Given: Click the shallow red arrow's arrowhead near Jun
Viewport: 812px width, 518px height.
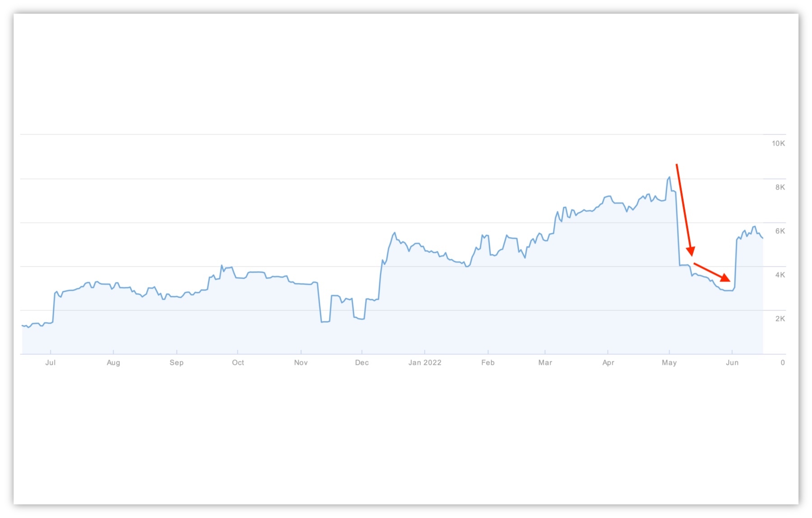Looking at the screenshot, I should pos(725,278).
